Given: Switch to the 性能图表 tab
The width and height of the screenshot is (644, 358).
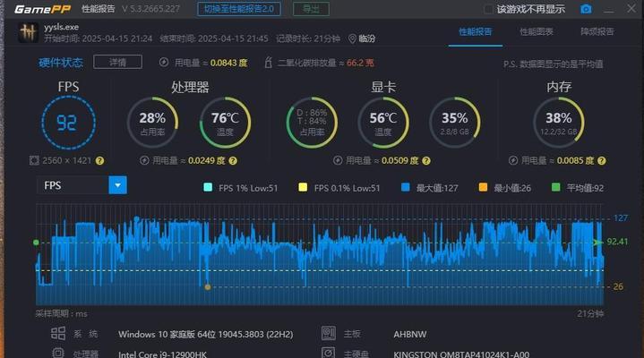Looking at the screenshot, I should (x=536, y=32).
